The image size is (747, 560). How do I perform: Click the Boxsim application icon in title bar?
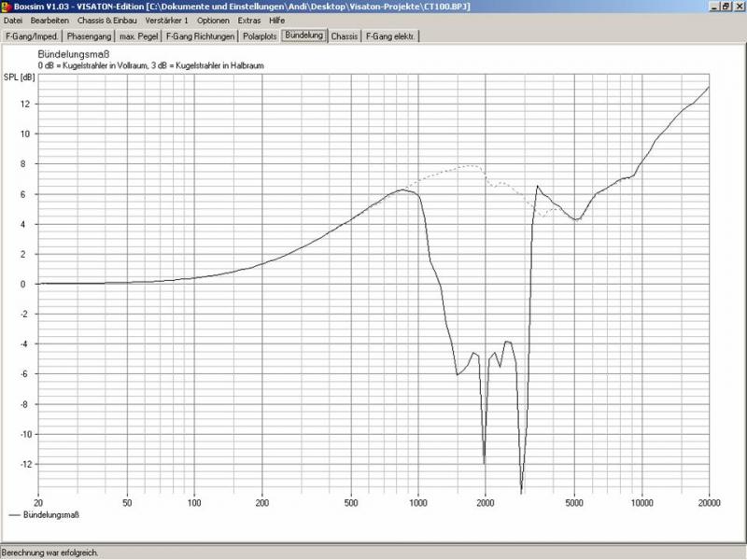click(7, 7)
